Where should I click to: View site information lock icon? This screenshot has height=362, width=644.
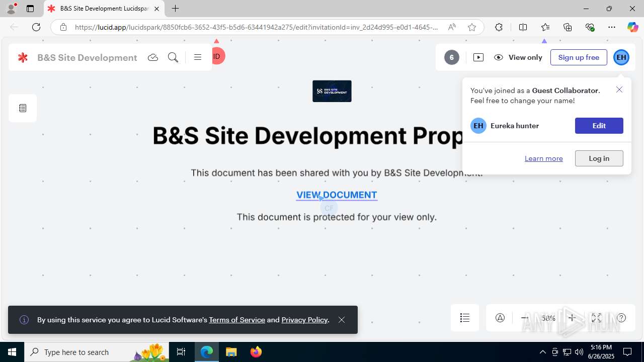tap(63, 27)
